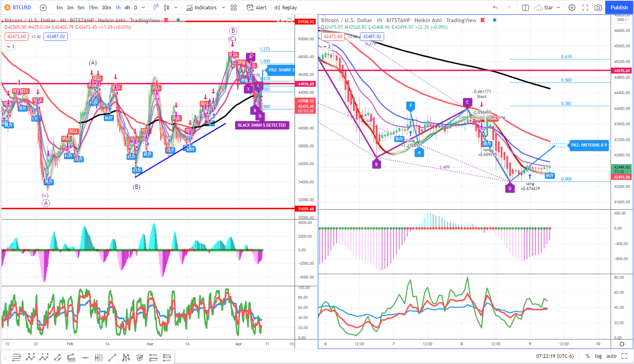Open chart settings gear

point(572,7)
